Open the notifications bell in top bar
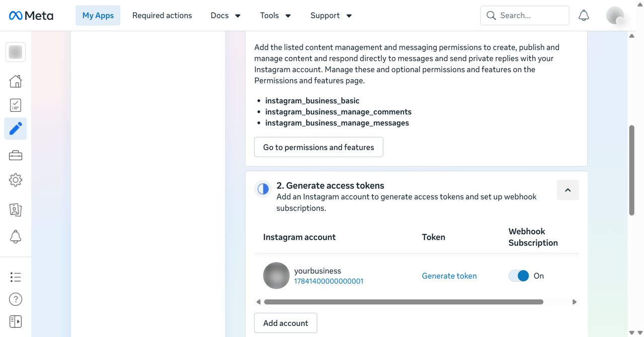This screenshot has height=337, width=644. [584, 16]
